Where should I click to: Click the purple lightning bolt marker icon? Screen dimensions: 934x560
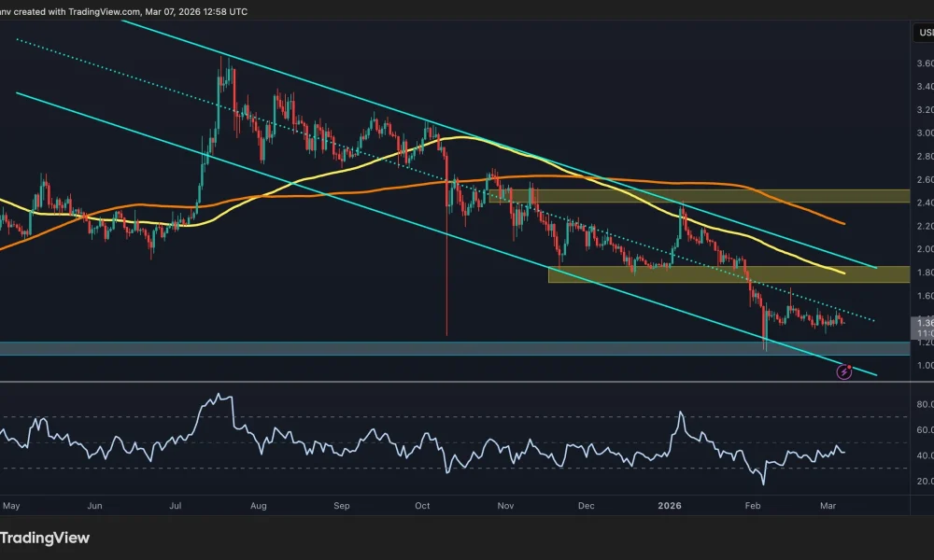(x=844, y=371)
